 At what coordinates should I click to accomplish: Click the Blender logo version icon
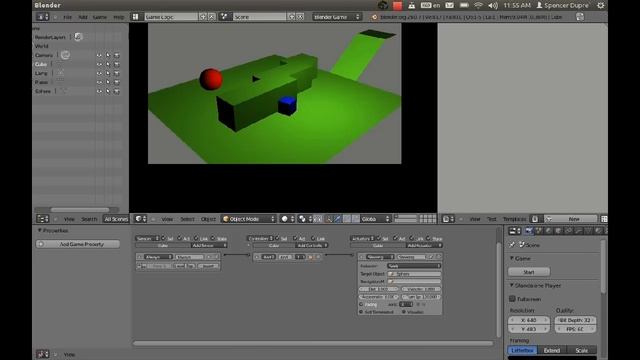(374, 17)
